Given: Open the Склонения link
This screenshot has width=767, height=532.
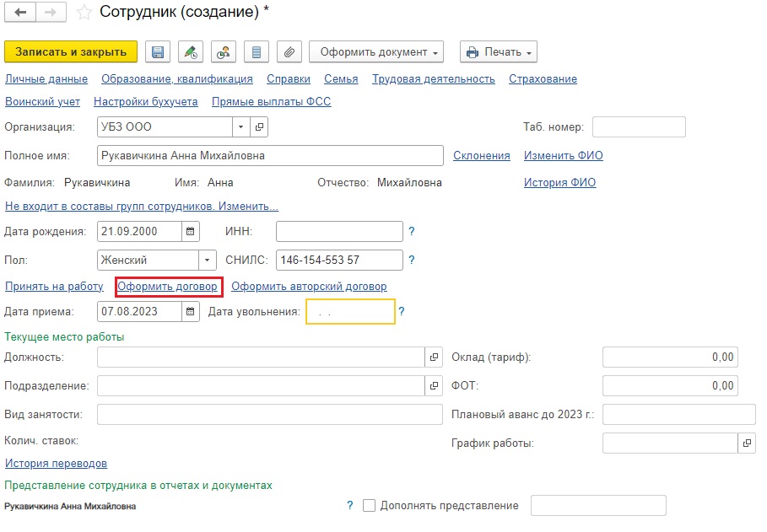Looking at the screenshot, I should (x=481, y=155).
